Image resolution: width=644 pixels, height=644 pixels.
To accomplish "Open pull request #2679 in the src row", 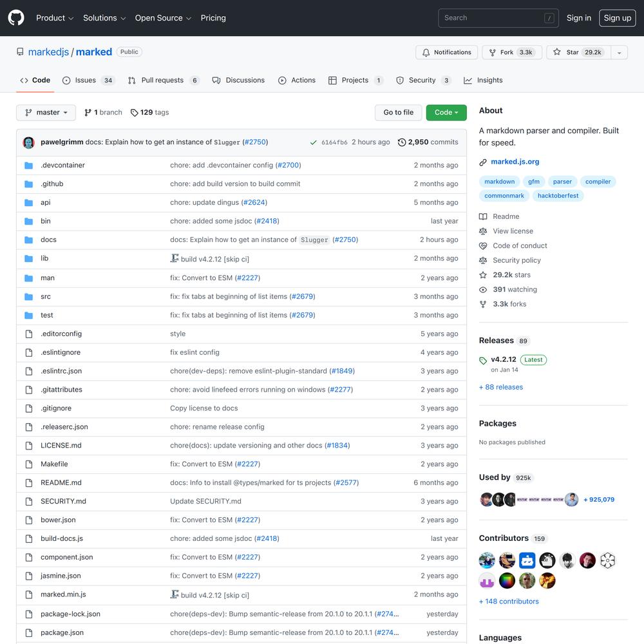I will coord(303,296).
